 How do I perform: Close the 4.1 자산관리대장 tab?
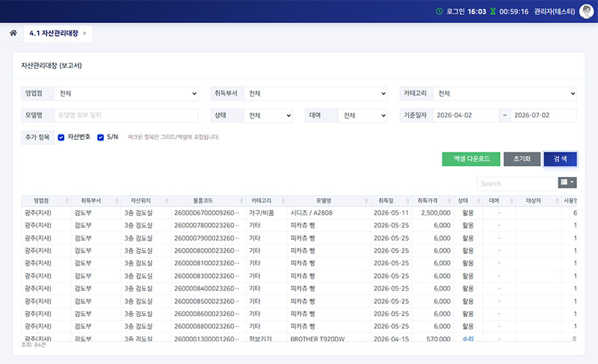[84, 34]
